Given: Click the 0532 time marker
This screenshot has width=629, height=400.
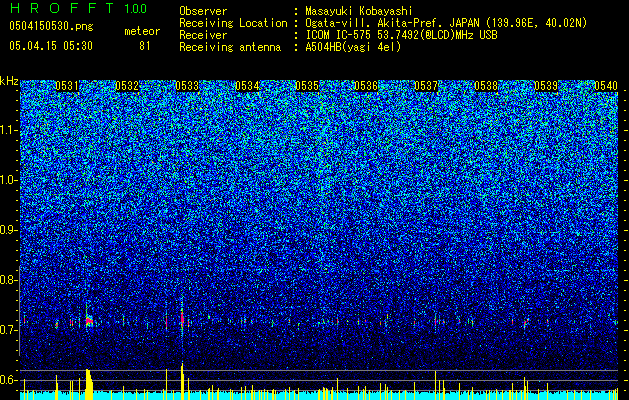Looking at the screenshot, I should (x=127, y=86).
